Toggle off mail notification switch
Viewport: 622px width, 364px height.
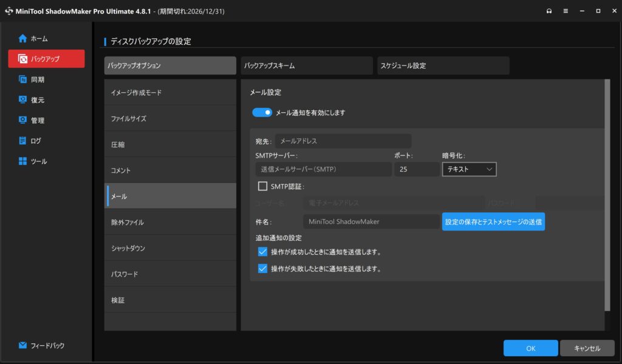[x=262, y=112]
